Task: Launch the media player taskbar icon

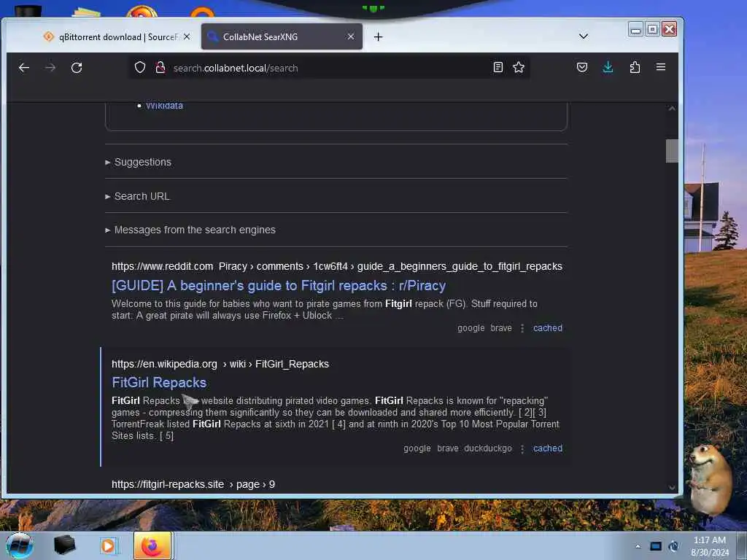Action: coord(108,545)
